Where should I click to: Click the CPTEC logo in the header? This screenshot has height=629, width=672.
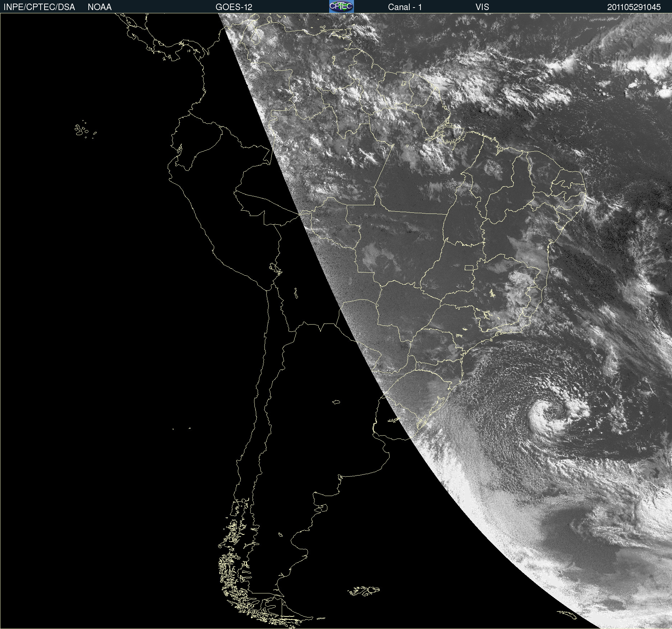click(x=341, y=6)
